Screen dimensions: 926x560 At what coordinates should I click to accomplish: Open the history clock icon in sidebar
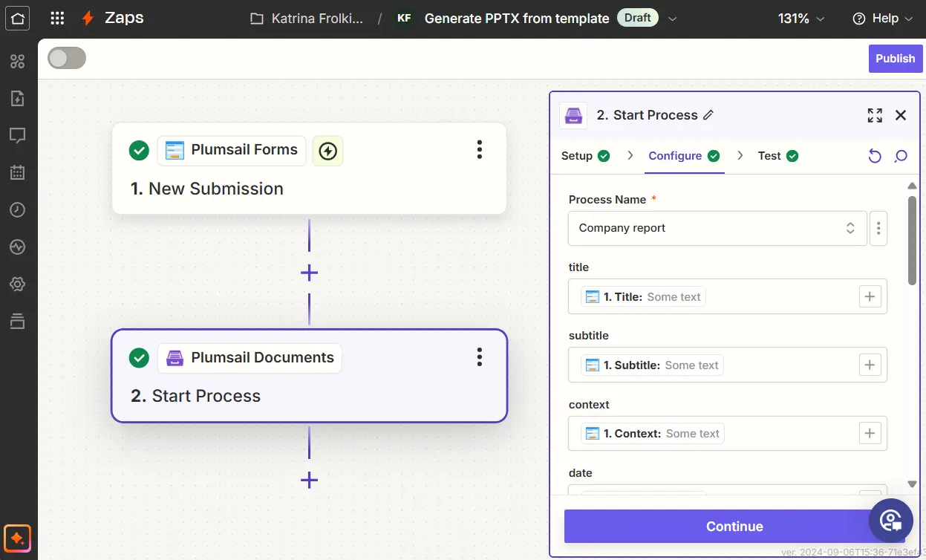(18, 209)
